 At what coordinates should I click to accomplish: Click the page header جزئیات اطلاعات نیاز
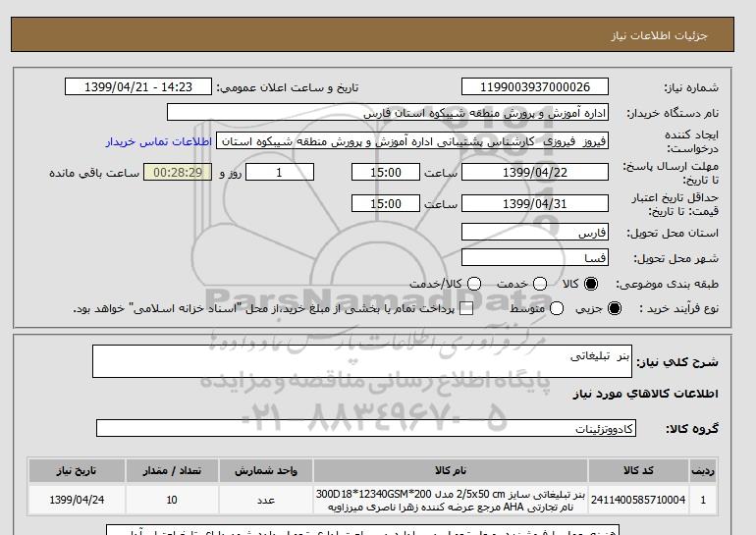(659, 35)
